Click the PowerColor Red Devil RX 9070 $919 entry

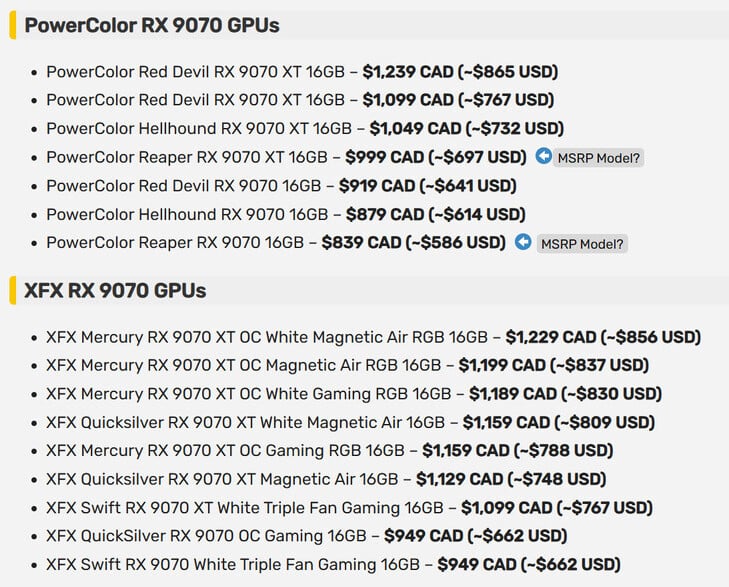tap(281, 186)
